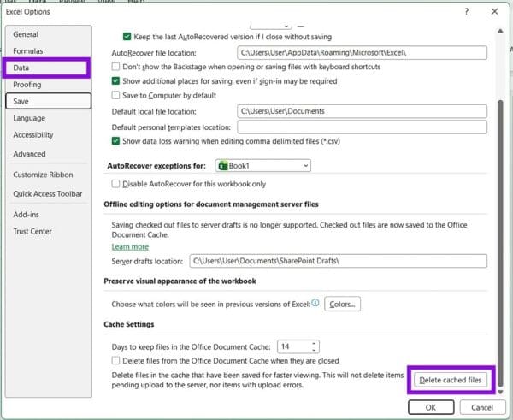Click the scrollbar down arrow
This screenshot has height=420, width=513.
(500, 392)
